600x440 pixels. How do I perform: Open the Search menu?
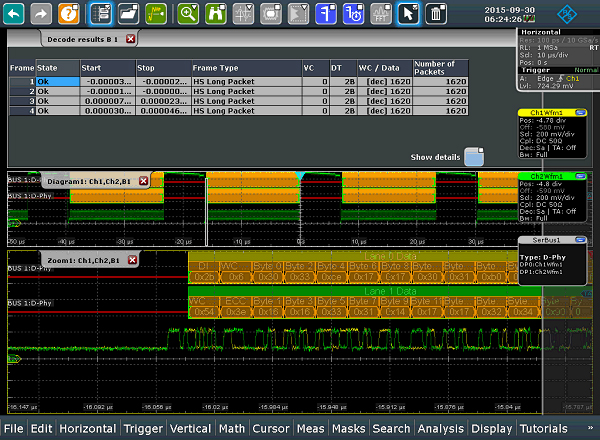coord(391,429)
